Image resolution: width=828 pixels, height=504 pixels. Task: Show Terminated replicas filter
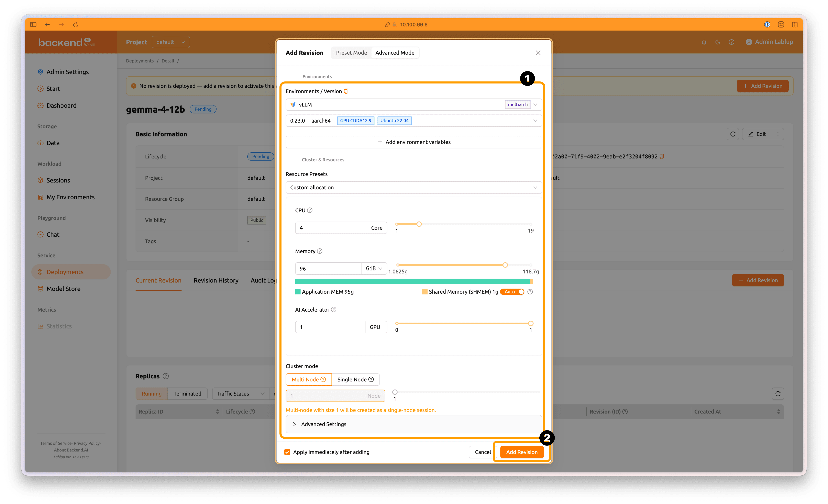(187, 393)
